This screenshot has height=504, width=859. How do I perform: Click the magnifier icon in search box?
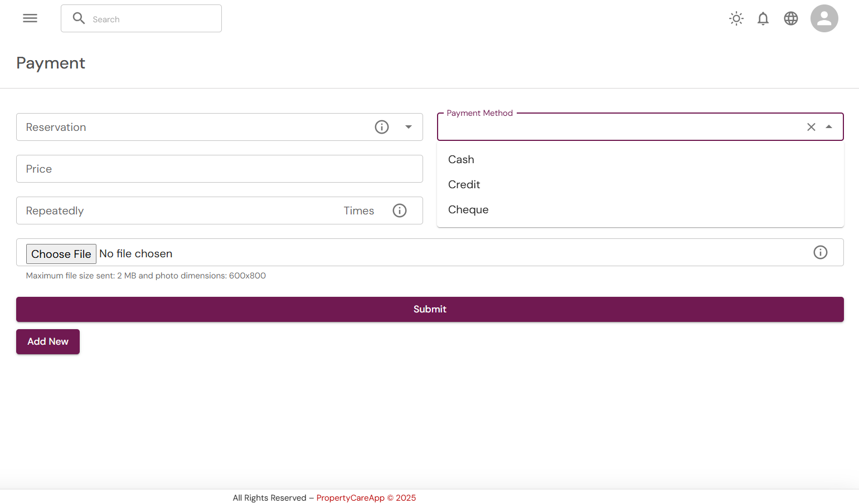click(x=79, y=18)
